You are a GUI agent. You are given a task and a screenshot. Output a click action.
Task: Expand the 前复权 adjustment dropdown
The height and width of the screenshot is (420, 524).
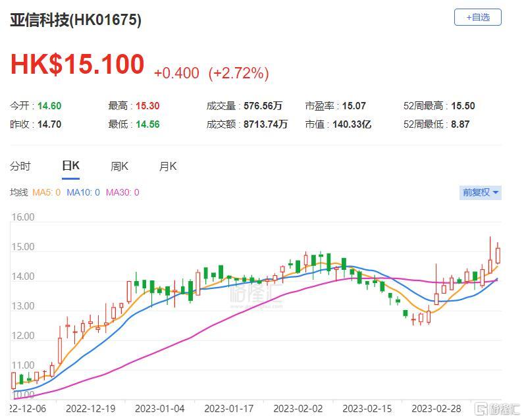[x=480, y=192]
